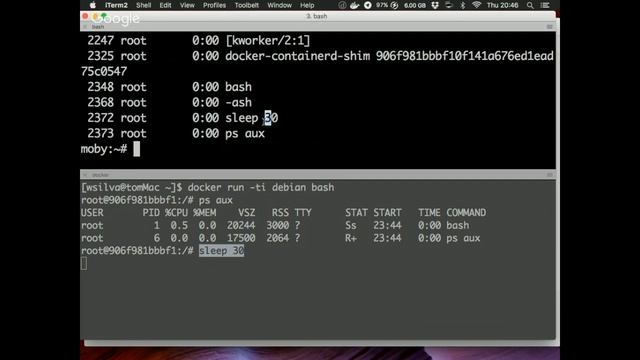
Task: Click the Thu 20:46 clock
Action: pos(502,5)
